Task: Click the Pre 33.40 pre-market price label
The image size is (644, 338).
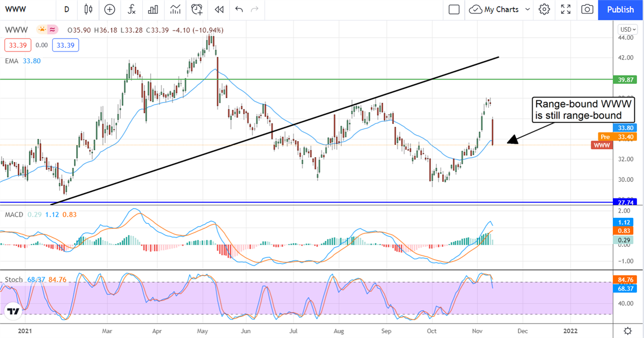Action: coord(617,136)
